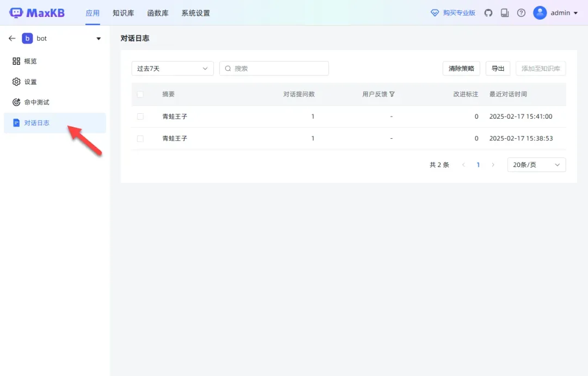Click the help question mark icon
Screen dimensions: 588x376
click(521, 13)
